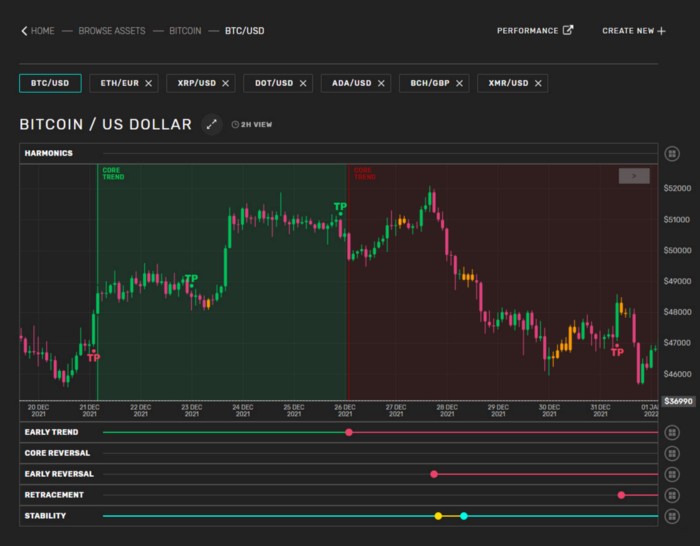Click the $52000 price axis label
This screenshot has height=546, width=700.
(x=677, y=188)
